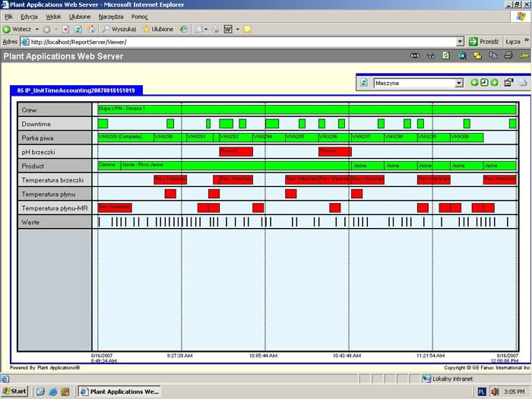The image size is (532, 399).
Task: Open the Edycja menu
Action: [x=29, y=17]
